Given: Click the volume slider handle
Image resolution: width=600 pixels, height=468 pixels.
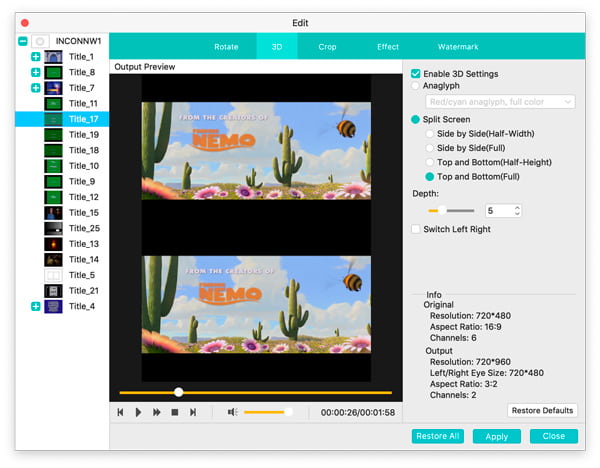Looking at the screenshot, I should tap(289, 412).
